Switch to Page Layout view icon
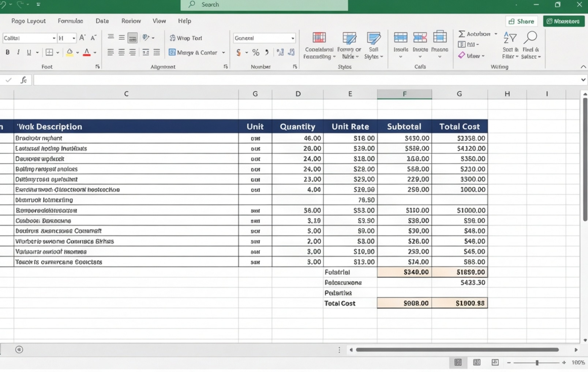Image resolution: width=588 pixels, height=372 pixels. (x=476, y=362)
